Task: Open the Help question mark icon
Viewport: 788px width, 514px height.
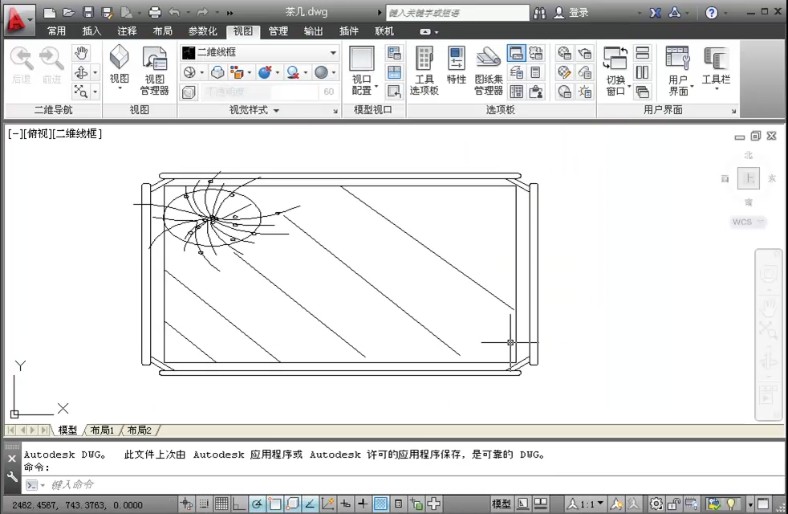Action: [711, 13]
